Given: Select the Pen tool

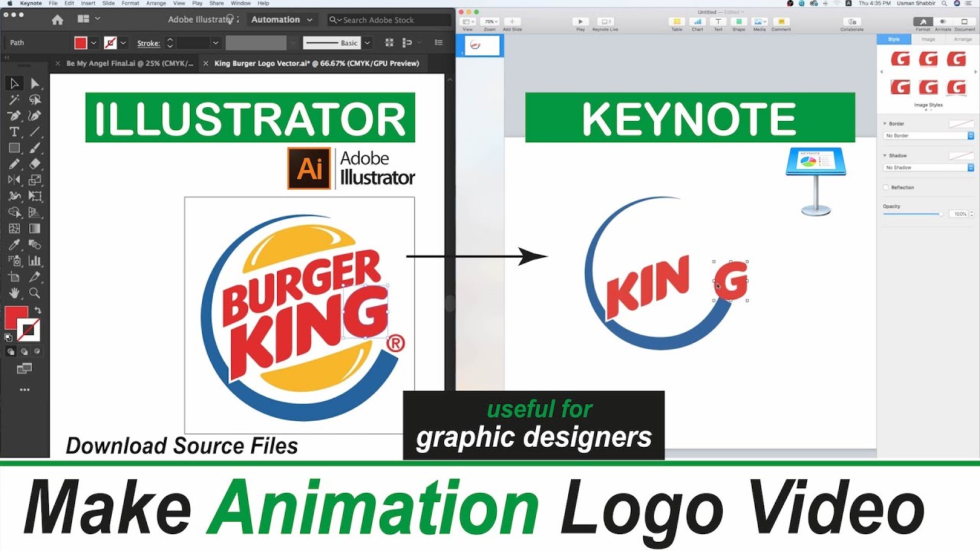Looking at the screenshot, I should tap(14, 116).
